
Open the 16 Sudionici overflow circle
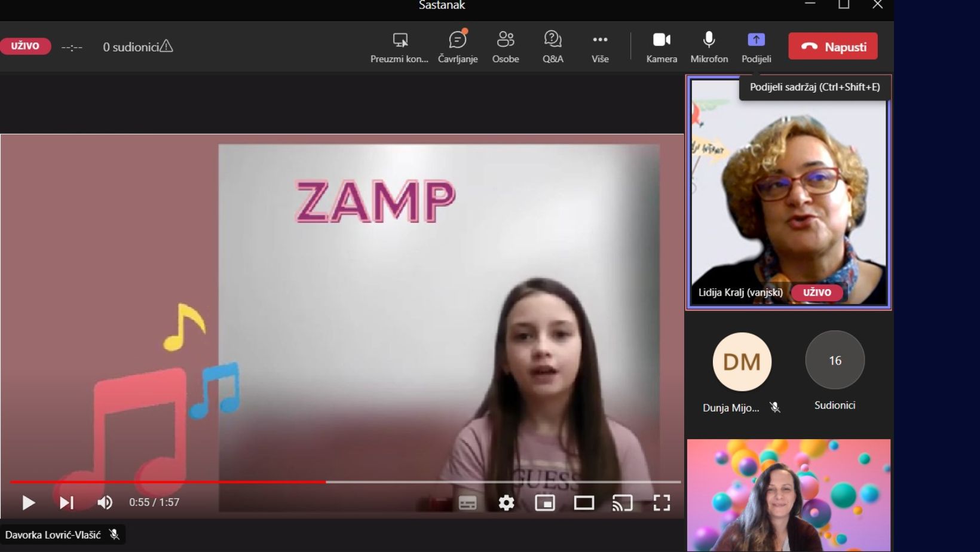click(835, 360)
